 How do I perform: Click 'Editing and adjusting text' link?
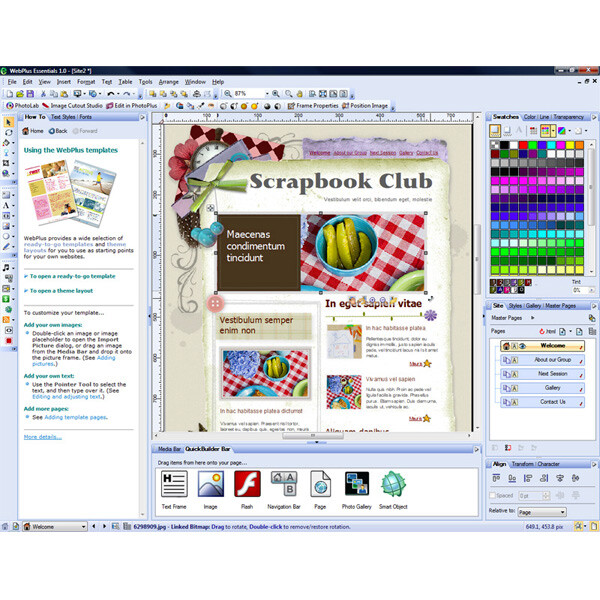tap(67, 397)
